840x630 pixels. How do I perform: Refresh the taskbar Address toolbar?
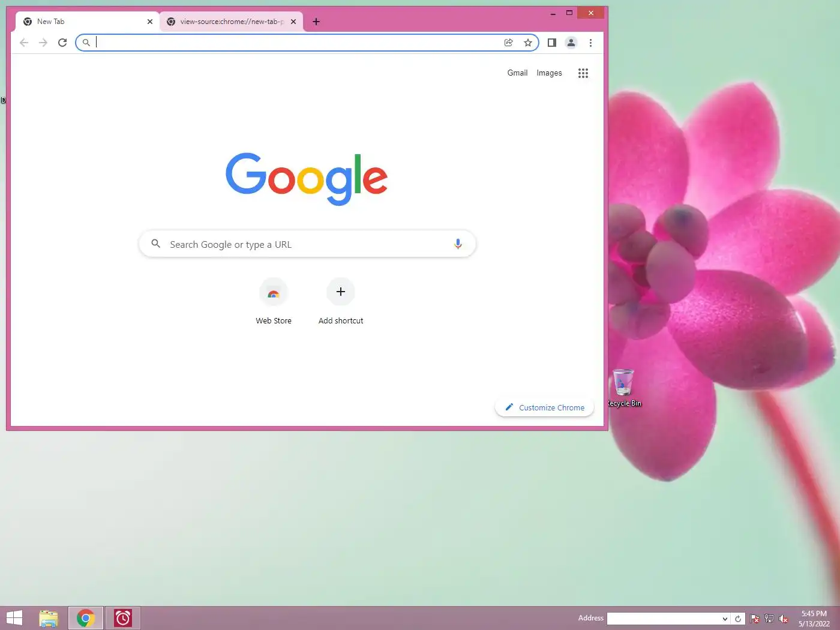coord(738,619)
